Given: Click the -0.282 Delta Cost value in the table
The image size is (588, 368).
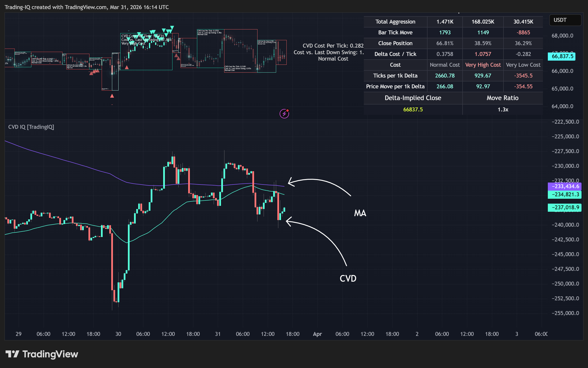Looking at the screenshot, I should click(x=523, y=54).
